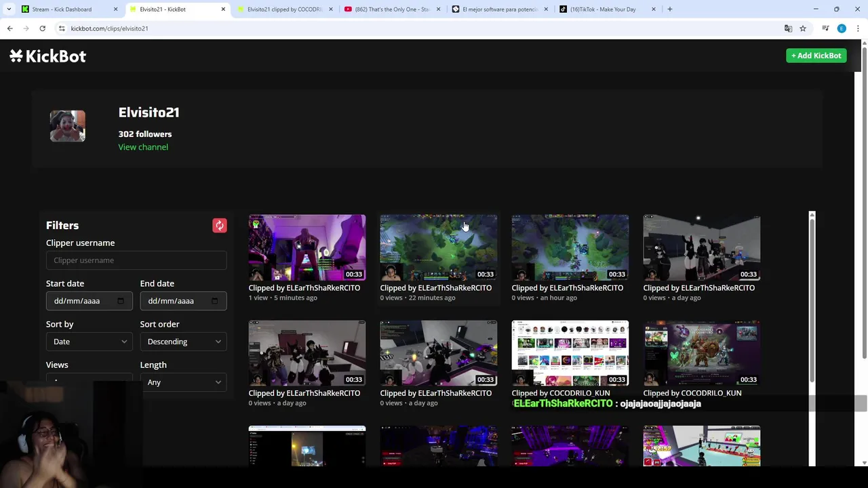868x488 pixels.
Task: Open the Google Translate icon in address bar
Action: (788, 28)
